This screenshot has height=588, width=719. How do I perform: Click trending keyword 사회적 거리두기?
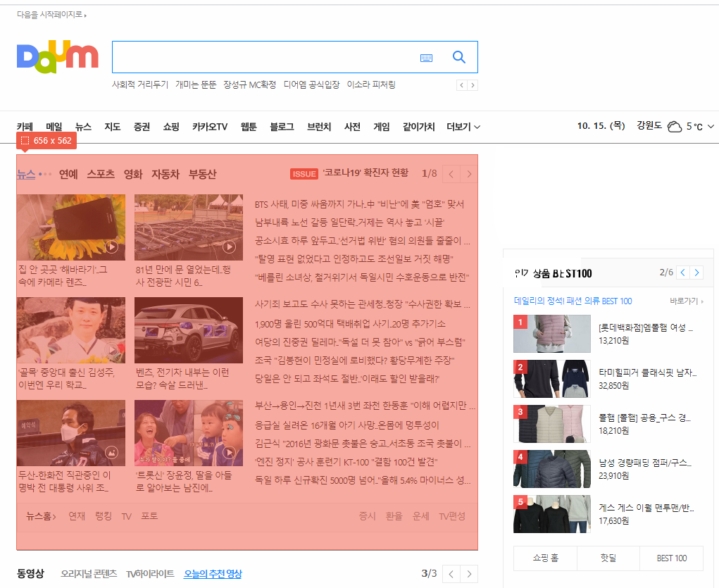point(140,85)
